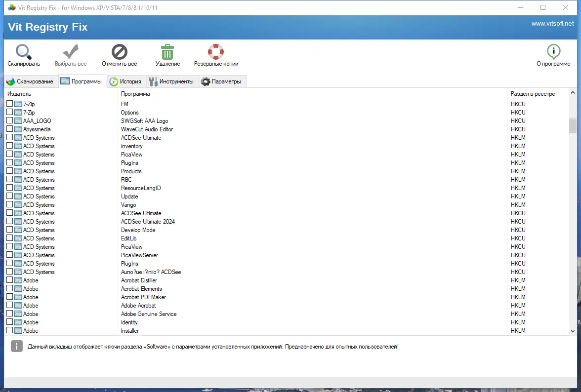The height and width of the screenshot is (392, 581).
Task: Click the program icon in the Adobe Genuine Service row
Action: click(18, 314)
